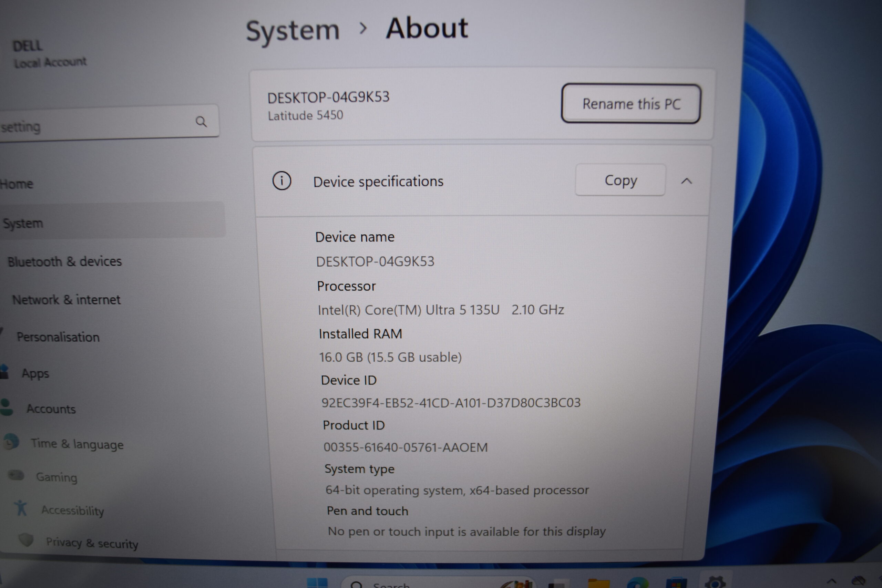Image resolution: width=882 pixels, height=588 pixels.
Task: Click the processor text Intel(R) Core(TM) Ultra 5 135U
Action: tap(408, 310)
